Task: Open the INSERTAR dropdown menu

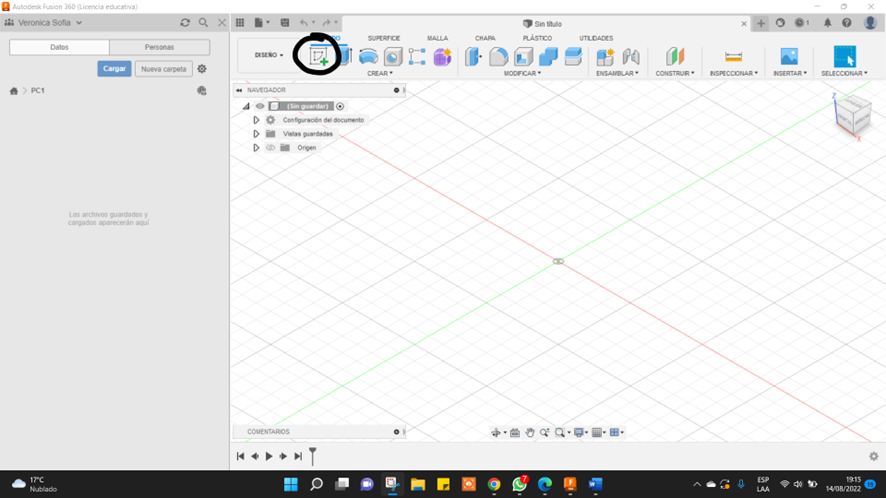Action: 790,73
